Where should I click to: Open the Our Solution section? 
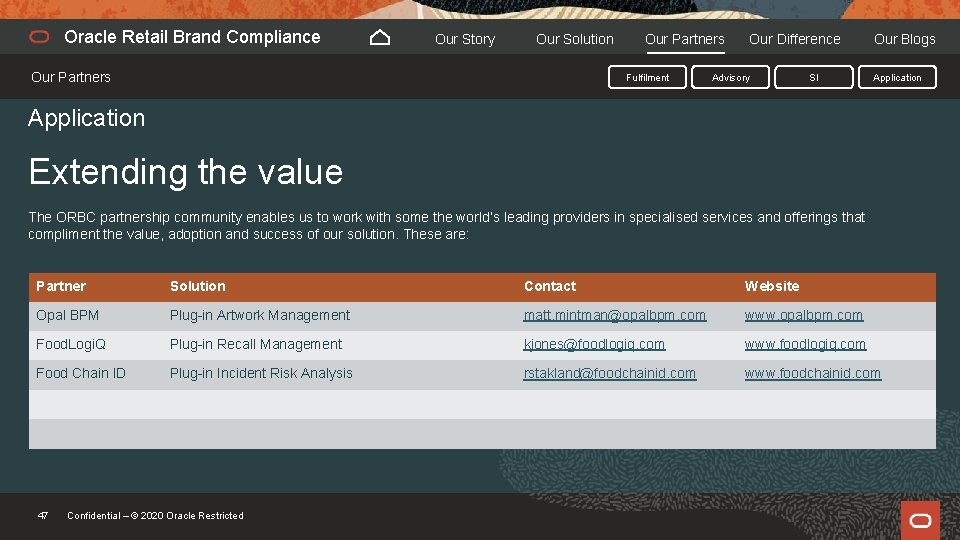click(x=574, y=39)
